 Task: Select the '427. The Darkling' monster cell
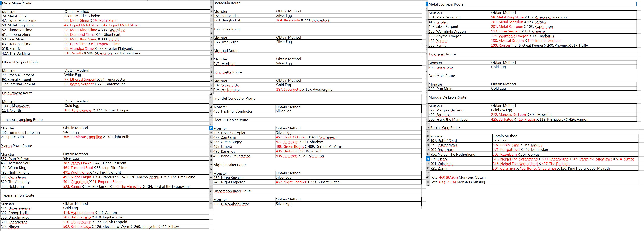coord(16,53)
